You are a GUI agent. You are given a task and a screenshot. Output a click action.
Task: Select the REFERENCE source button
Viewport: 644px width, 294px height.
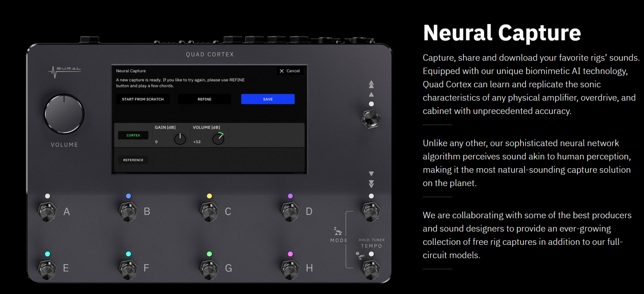click(x=133, y=160)
